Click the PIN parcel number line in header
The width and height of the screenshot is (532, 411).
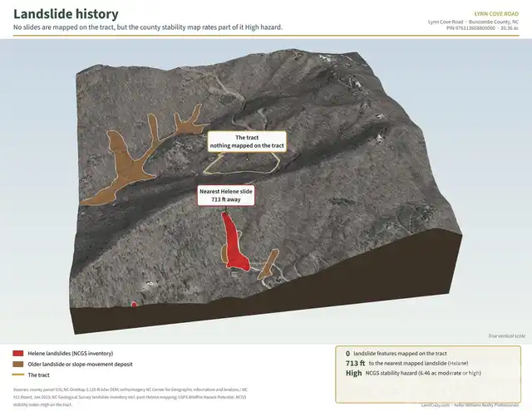(x=482, y=28)
